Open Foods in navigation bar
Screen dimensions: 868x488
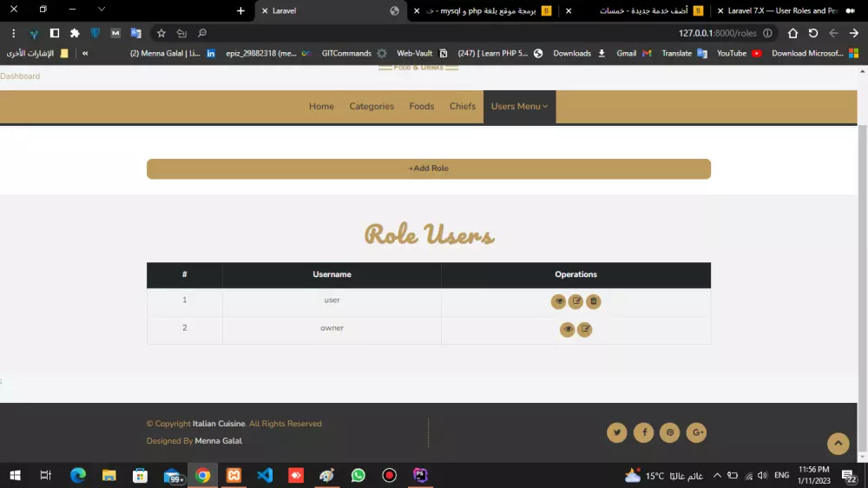pos(421,106)
